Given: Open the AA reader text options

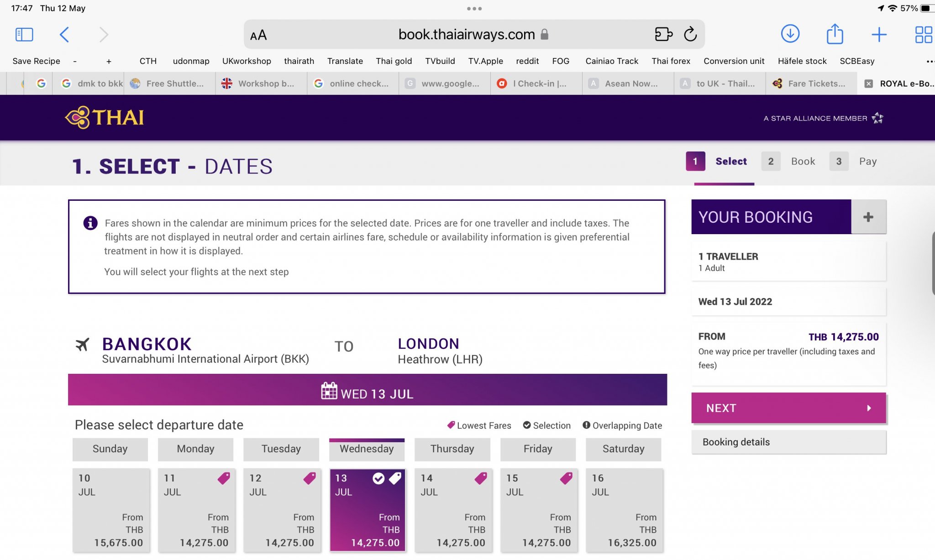Looking at the screenshot, I should tap(258, 35).
